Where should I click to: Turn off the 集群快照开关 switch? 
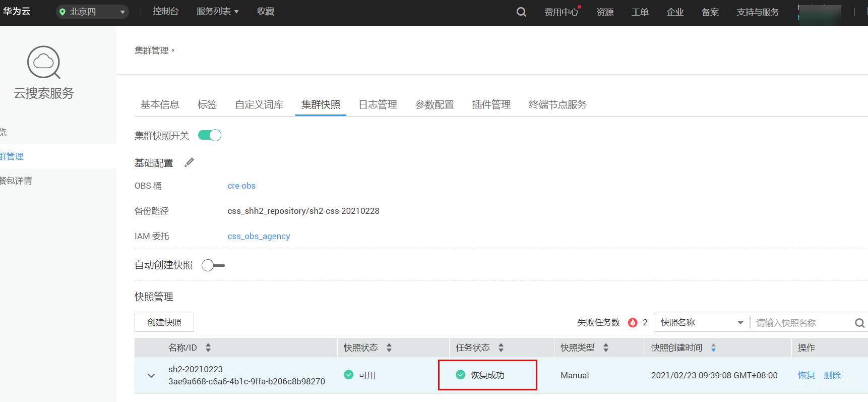[210, 135]
